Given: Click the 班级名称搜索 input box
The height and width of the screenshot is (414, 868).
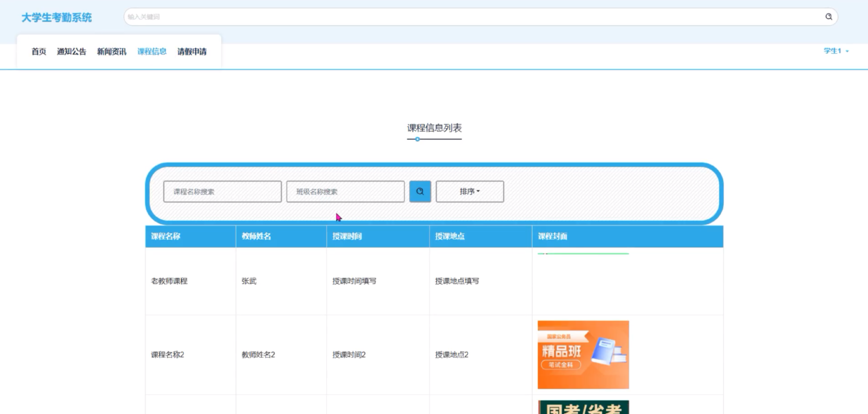Looking at the screenshot, I should 346,191.
